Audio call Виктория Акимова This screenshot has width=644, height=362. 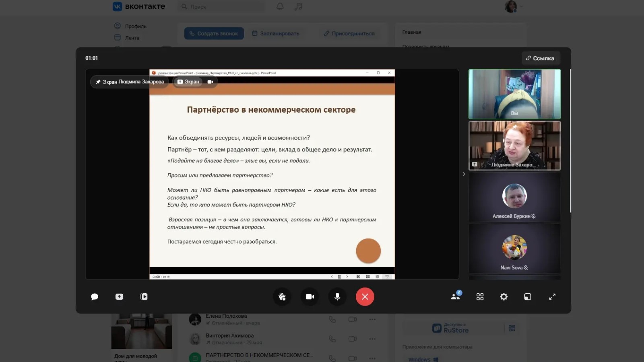tap(332, 339)
